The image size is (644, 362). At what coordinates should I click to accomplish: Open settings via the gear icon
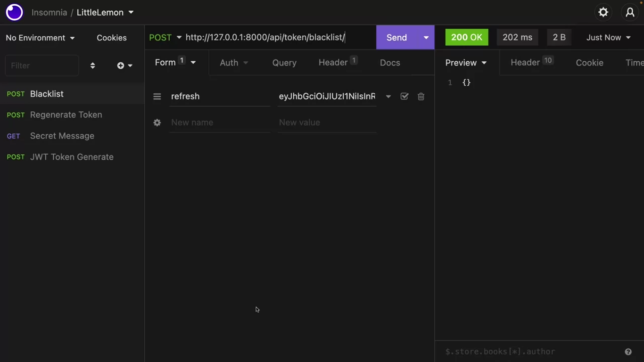[603, 12]
